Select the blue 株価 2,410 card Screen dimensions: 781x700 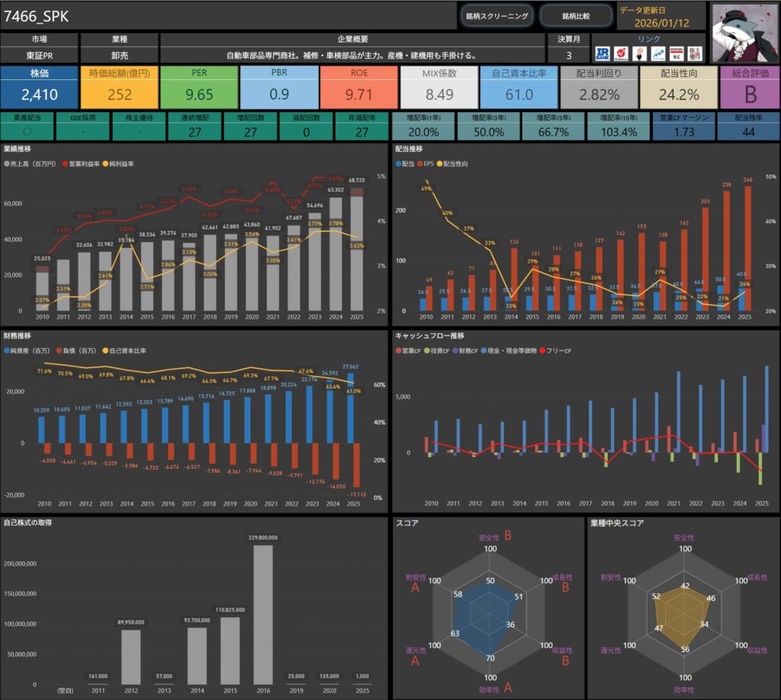[x=39, y=87]
